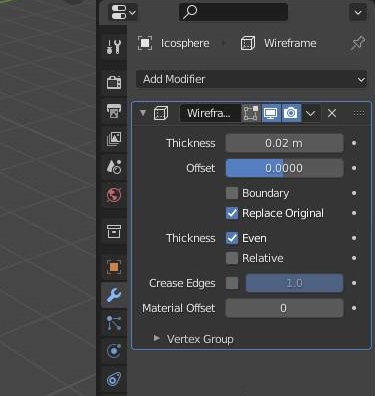
Task: Open the Scene properties tab
Action: pos(114,166)
